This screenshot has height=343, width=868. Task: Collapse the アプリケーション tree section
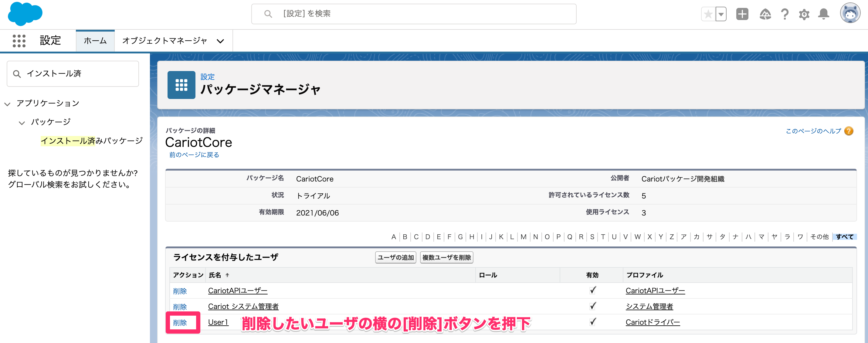(7, 104)
